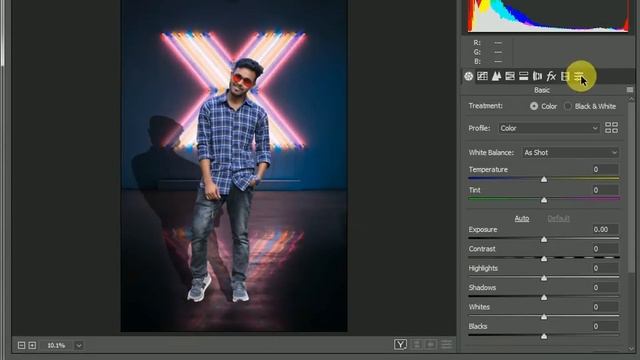Screen dimensions: 640x360
Task: Open the Detail panel mountains icon
Action: 496,76
